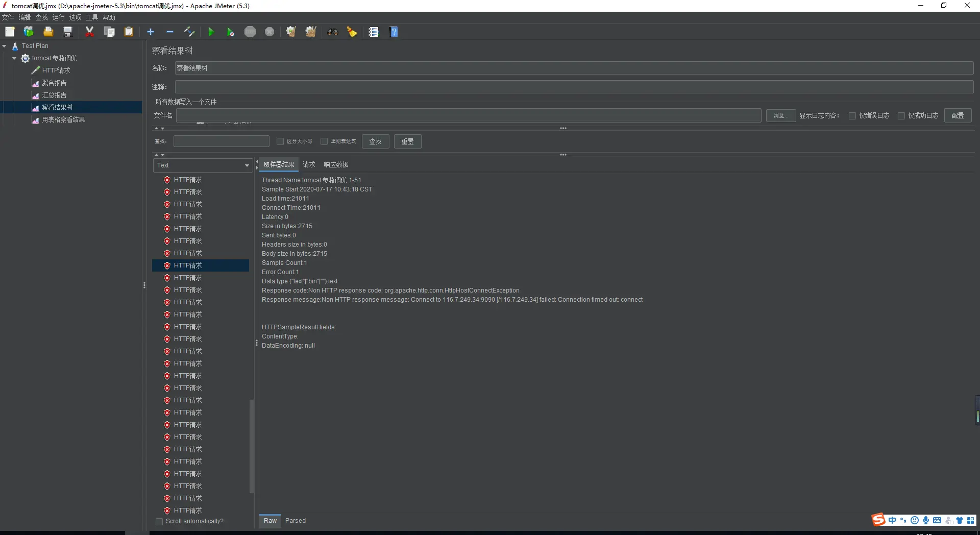
Task: Click the Sogou microphone voice input icon
Action: (926, 520)
